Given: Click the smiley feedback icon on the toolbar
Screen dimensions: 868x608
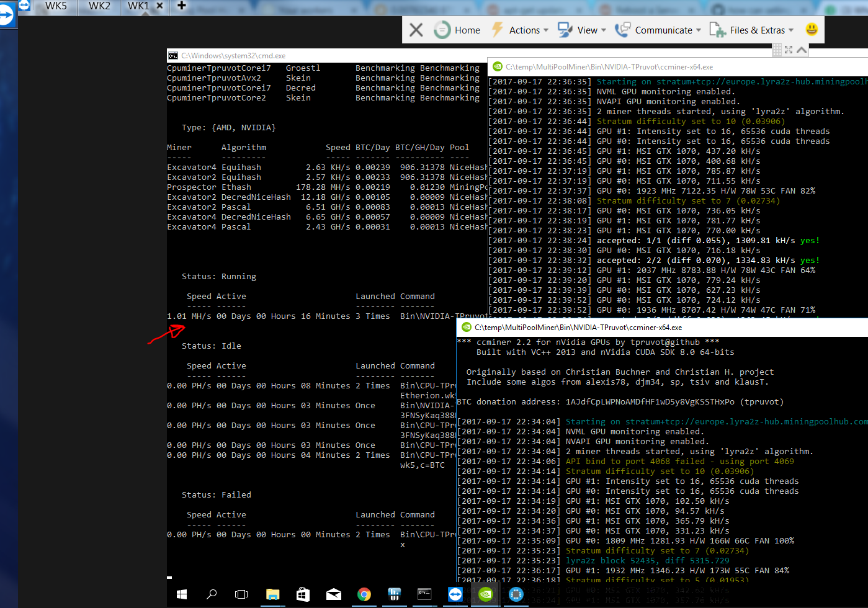Looking at the screenshot, I should click(811, 29).
